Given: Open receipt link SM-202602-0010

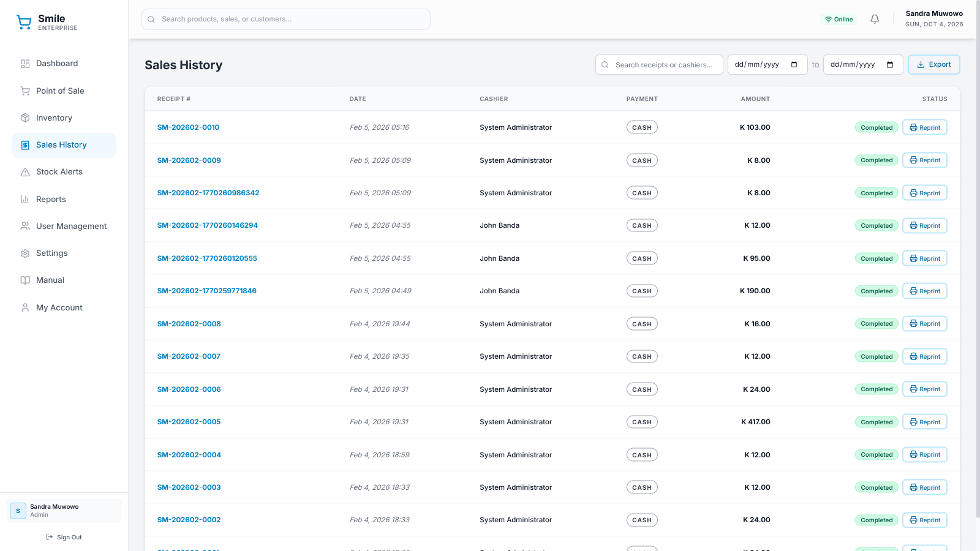Looking at the screenshot, I should tap(188, 127).
